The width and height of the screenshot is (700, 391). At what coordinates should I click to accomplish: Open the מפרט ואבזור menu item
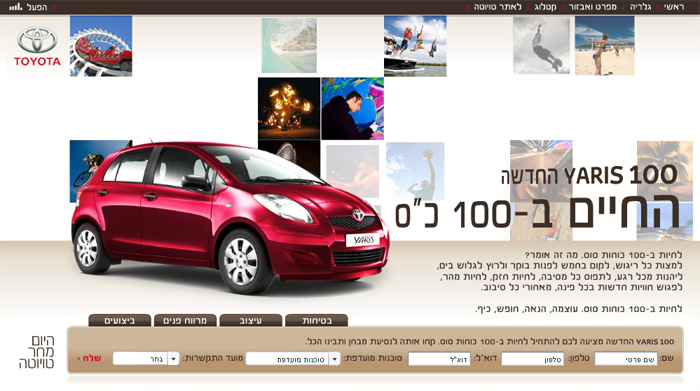pyautogui.click(x=593, y=7)
